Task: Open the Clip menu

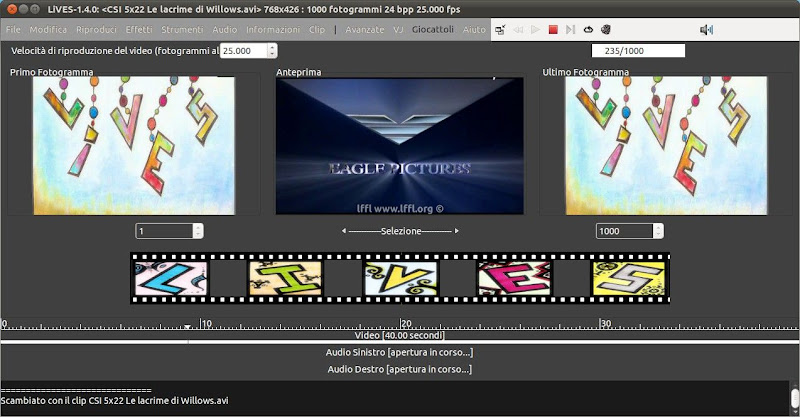Action: click(x=317, y=30)
